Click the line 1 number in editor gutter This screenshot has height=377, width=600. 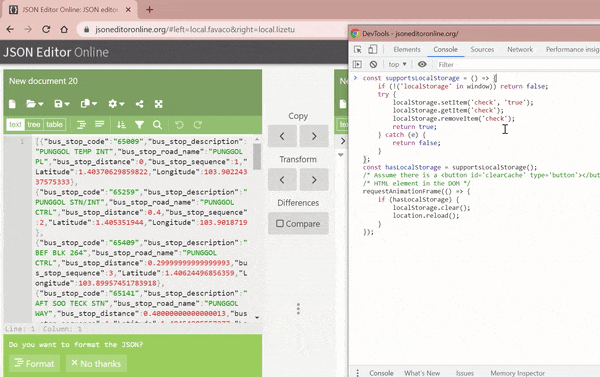[x=22, y=141]
